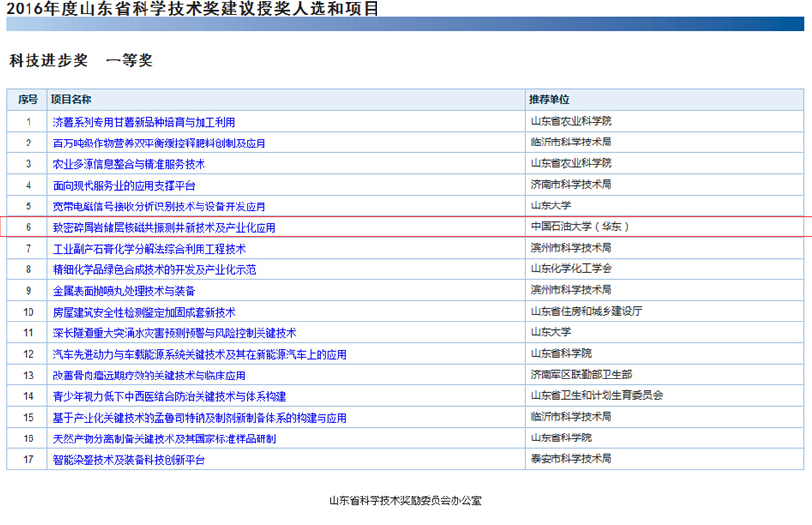Open the 青少年视力低下中西医结合防治关键技术与体系构建 link
The height and width of the screenshot is (525, 812).
point(169,396)
